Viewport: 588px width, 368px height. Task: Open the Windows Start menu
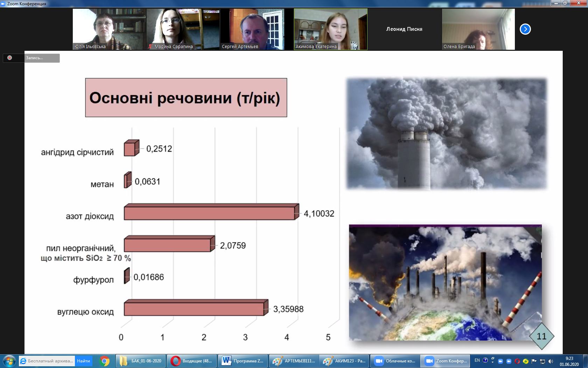(x=9, y=361)
